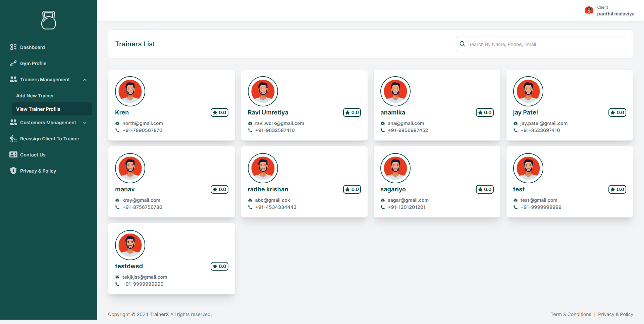Image resolution: width=644 pixels, height=324 pixels.
Task: Open the Term & Conditions link
Action: (x=571, y=315)
